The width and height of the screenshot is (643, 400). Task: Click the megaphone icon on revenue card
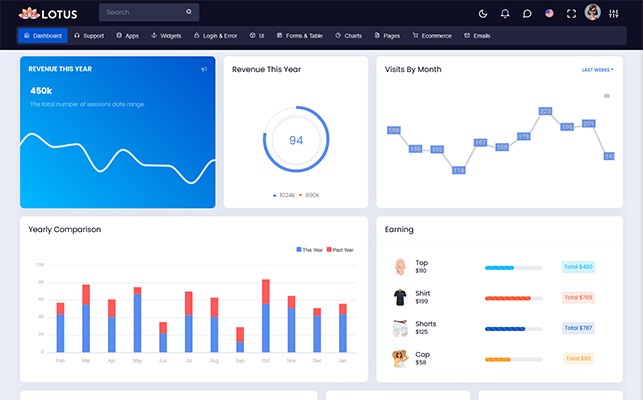(204, 69)
